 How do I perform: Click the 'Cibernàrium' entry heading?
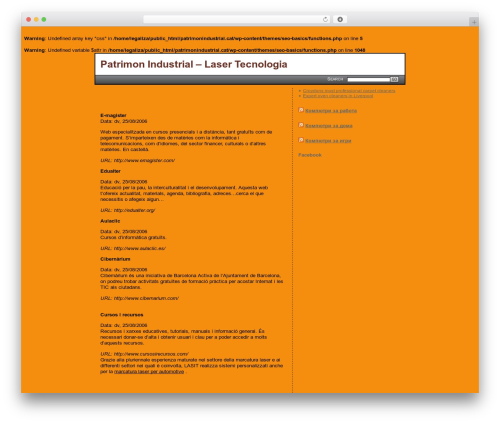click(x=115, y=259)
